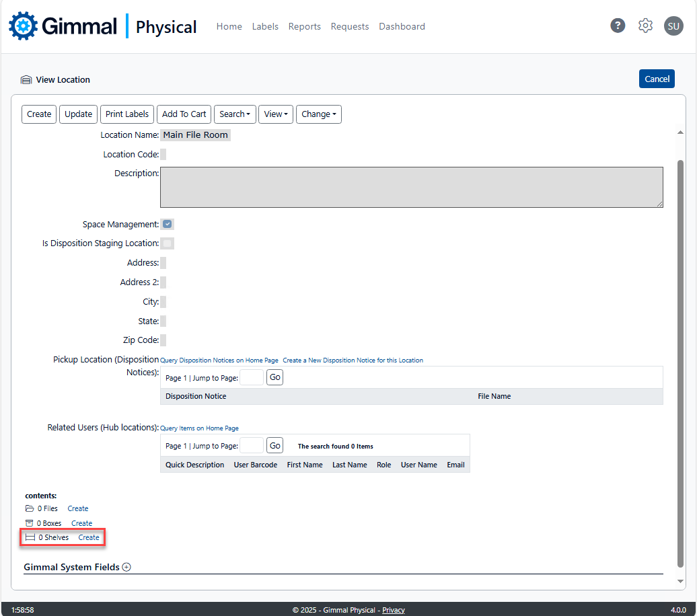Open the Dashboard menu item
Image resolution: width=697 pixels, height=616 pixels.
point(402,26)
